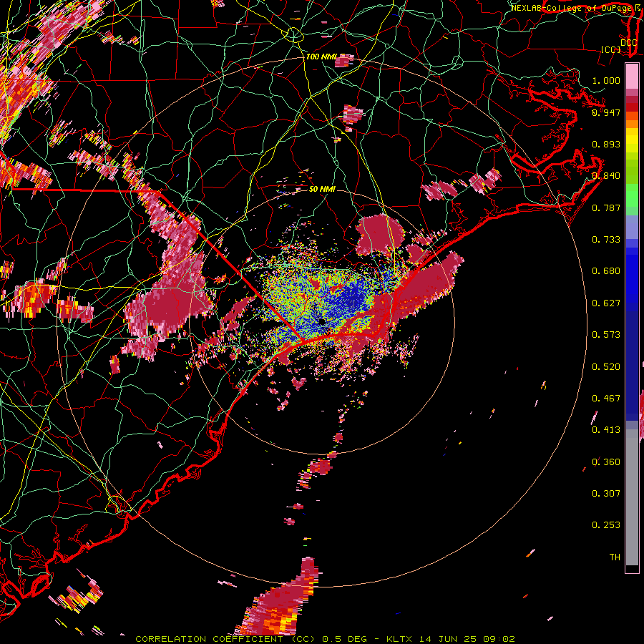644x644 pixels.
Task: Click the 0.733 legend value
Action: pyautogui.click(x=606, y=240)
